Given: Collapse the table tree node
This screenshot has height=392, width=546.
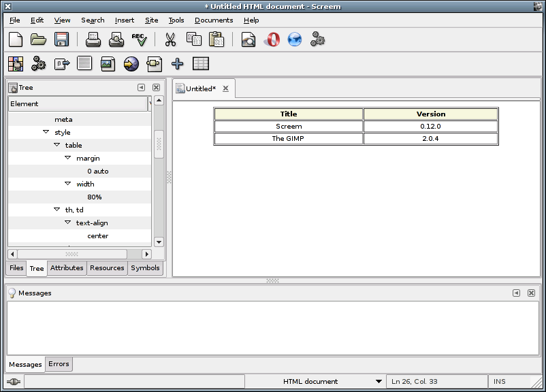Looking at the screenshot, I should pyautogui.click(x=57, y=145).
